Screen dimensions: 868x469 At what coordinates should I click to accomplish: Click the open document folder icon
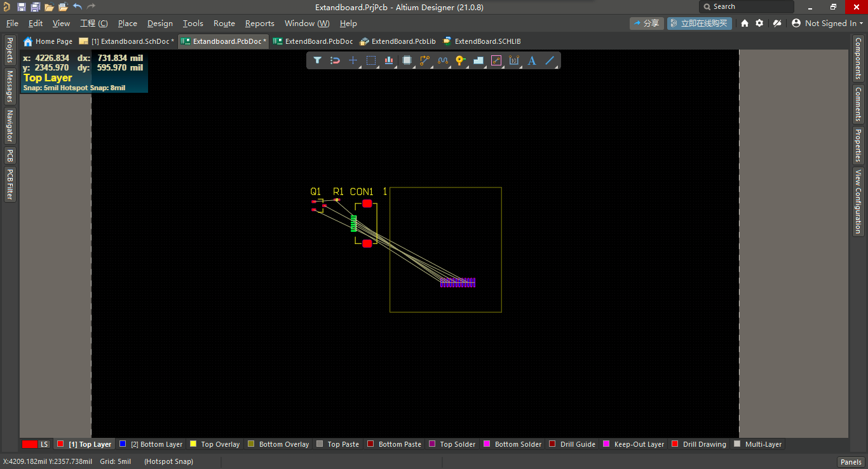pyautogui.click(x=49, y=7)
